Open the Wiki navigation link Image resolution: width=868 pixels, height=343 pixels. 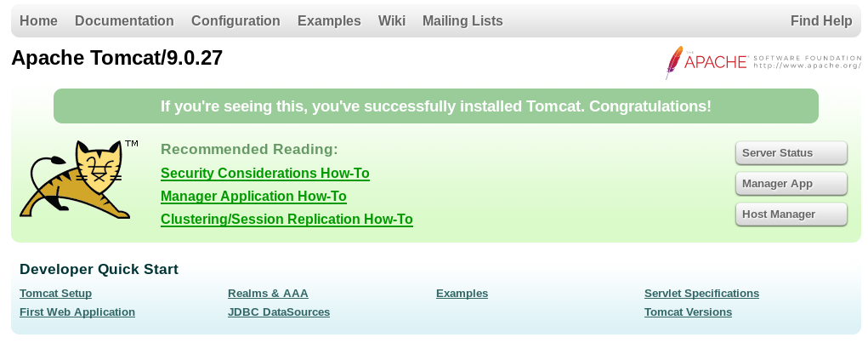pyautogui.click(x=392, y=21)
